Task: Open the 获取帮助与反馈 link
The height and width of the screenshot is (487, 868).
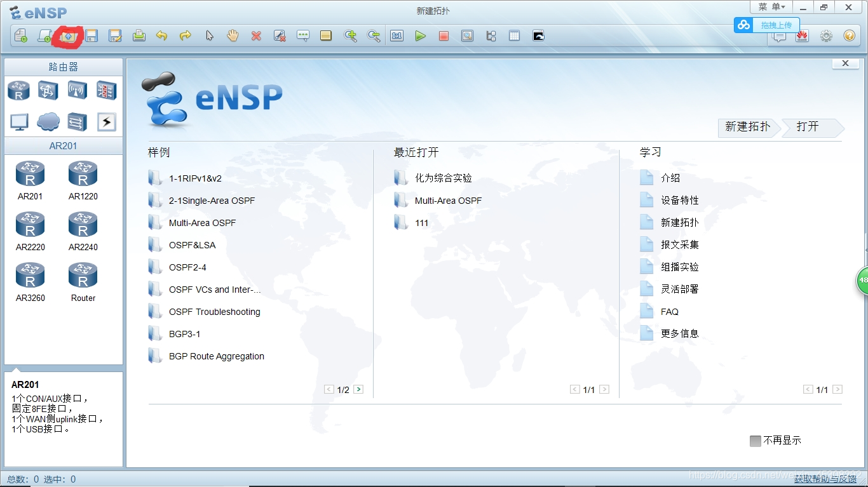Action: pos(825,479)
